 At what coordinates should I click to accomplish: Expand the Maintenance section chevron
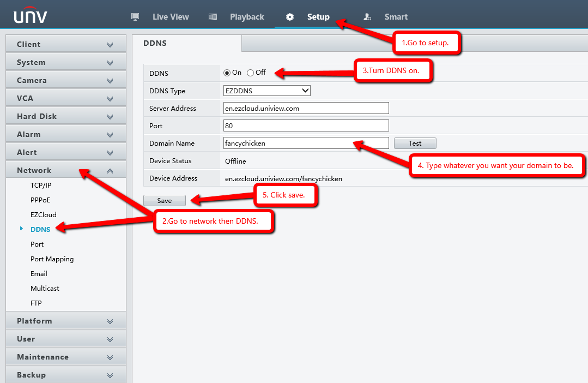point(110,357)
